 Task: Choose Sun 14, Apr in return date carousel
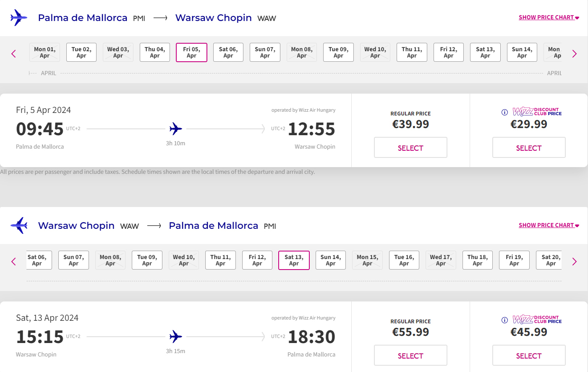[331, 260]
